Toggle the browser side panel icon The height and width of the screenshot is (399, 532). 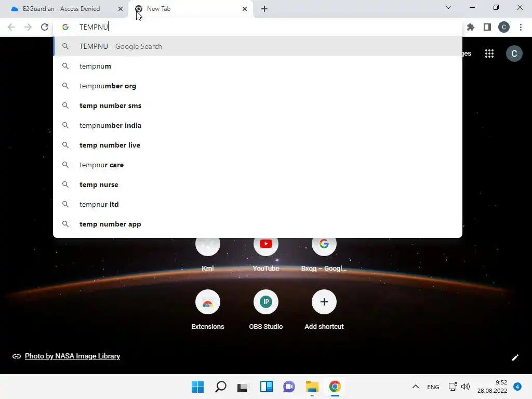pos(487,27)
